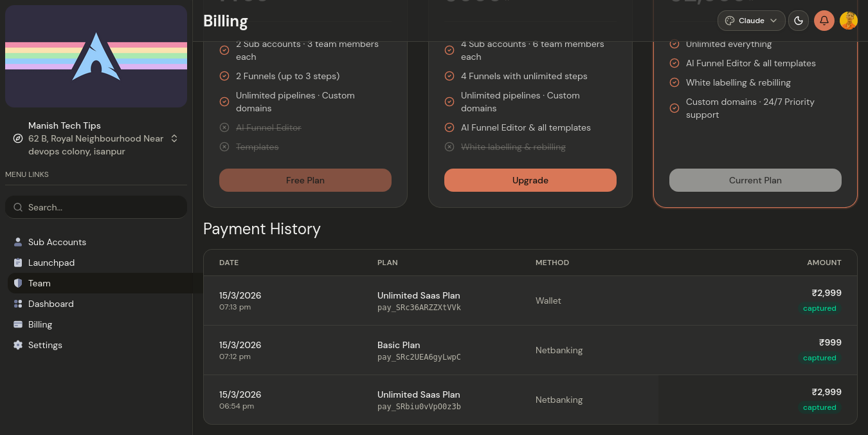Toggle dark mode with the moon icon
This screenshot has height=435, width=868.
tap(799, 21)
